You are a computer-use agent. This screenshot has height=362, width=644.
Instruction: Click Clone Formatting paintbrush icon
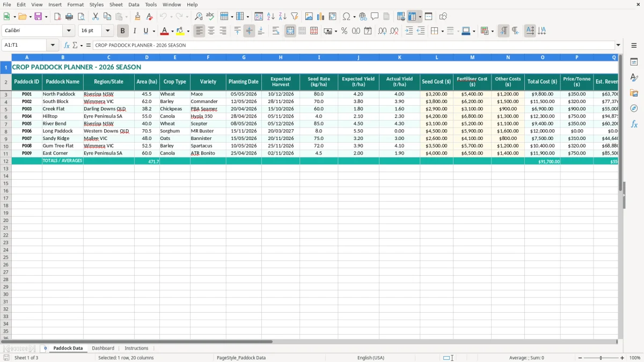click(x=137, y=17)
